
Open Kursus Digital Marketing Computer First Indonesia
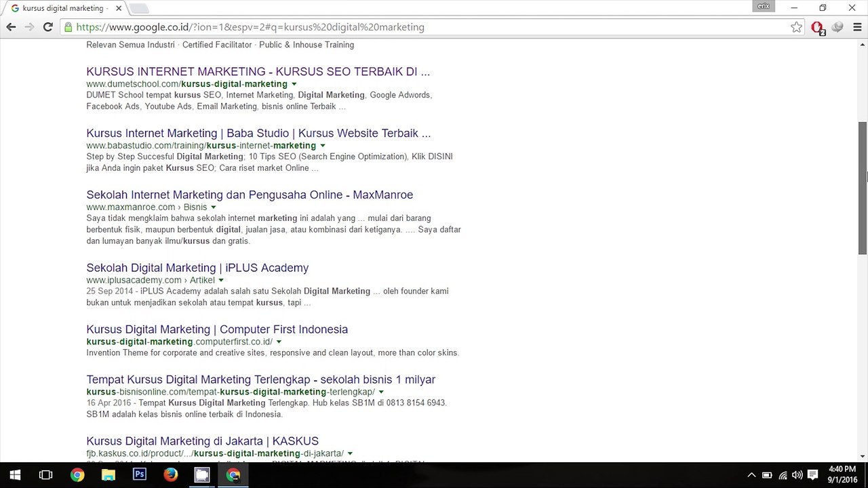(x=217, y=329)
